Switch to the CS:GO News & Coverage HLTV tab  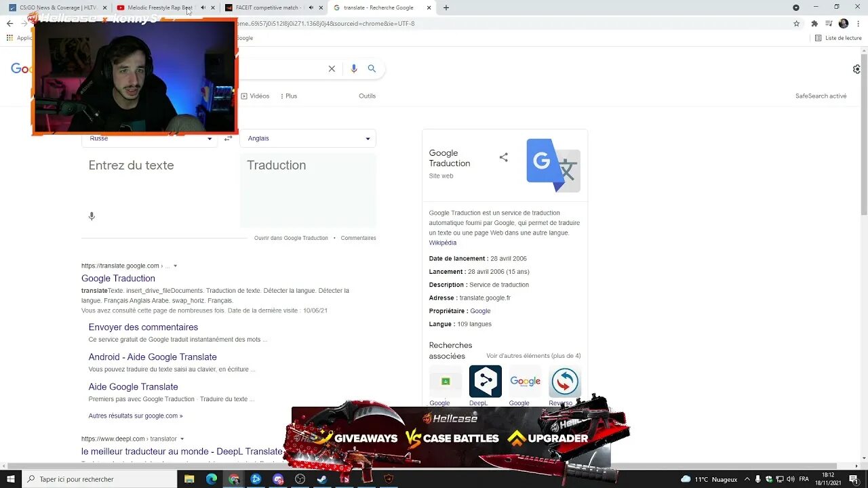(x=58, y=7)
